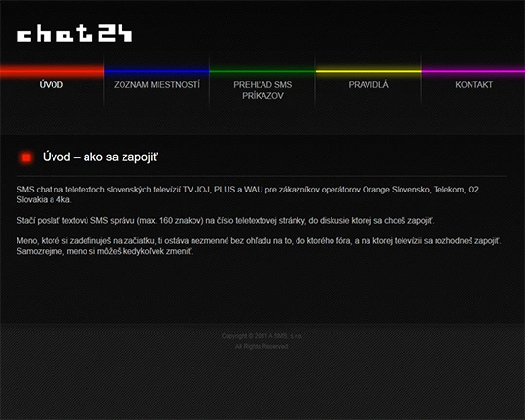The width and height of the screenshot is (525, 420).
Task: Click paragraph starting 'SMS chat na teletextoch'
Action: coord(248,194)
